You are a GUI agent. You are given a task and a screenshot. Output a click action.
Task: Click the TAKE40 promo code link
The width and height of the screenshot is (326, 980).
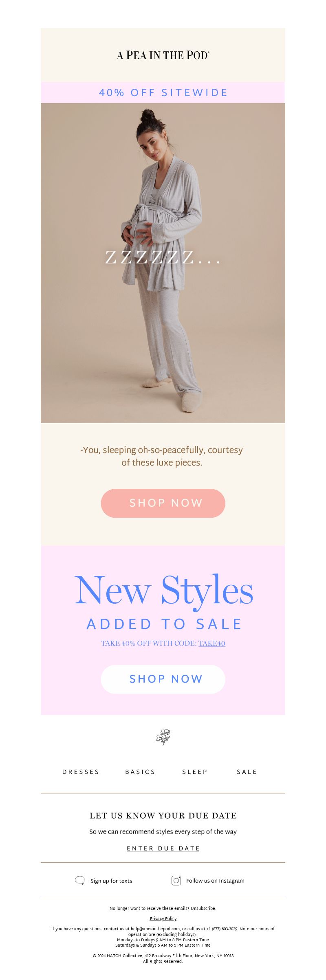click(212, 643)
